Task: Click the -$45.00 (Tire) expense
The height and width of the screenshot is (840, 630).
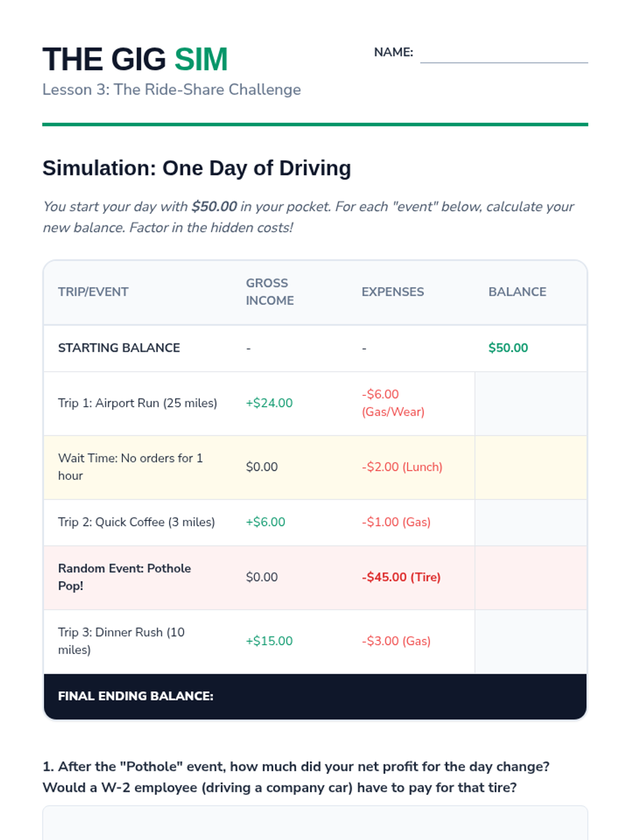Action: pos(401,577)
